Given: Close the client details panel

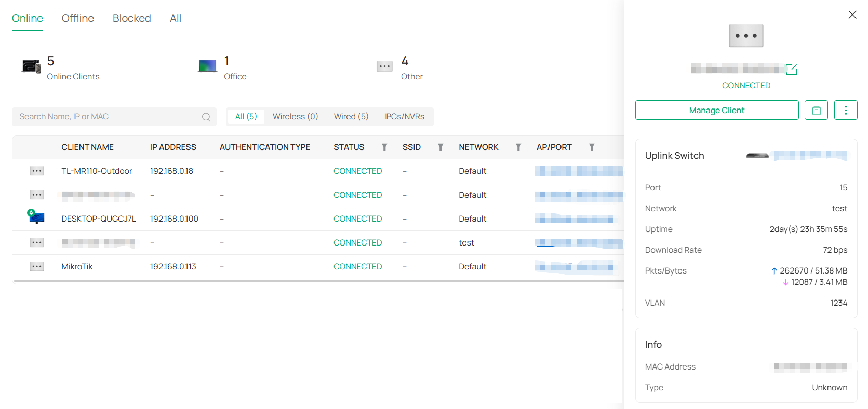Looking at the screenshot, I should coord(852,15).
